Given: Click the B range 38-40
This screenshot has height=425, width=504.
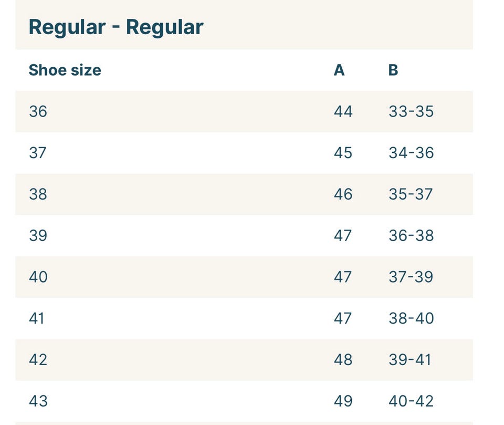Looking at the screenshot, I should pos(411,318).
